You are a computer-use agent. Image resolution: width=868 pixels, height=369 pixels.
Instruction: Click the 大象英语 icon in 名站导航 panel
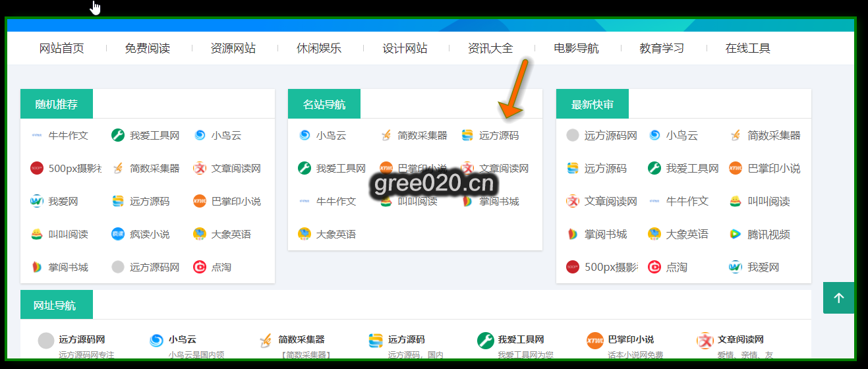(304, 234)
